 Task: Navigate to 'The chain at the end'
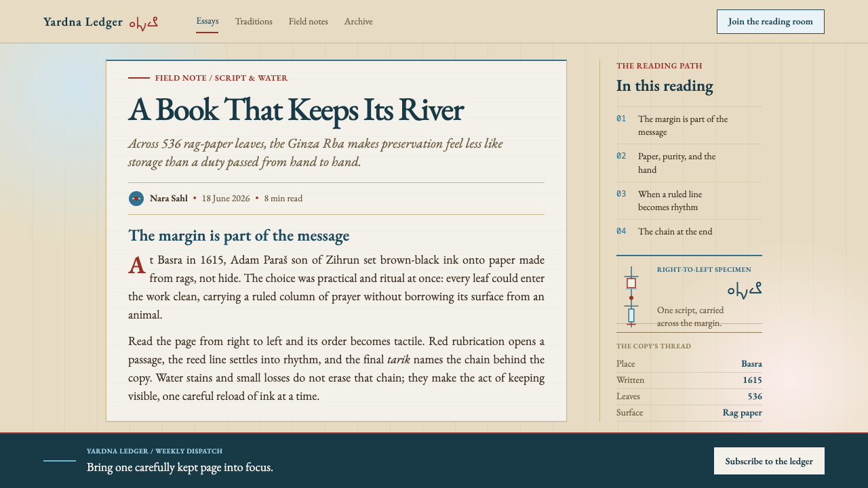(x=689, y=231)
